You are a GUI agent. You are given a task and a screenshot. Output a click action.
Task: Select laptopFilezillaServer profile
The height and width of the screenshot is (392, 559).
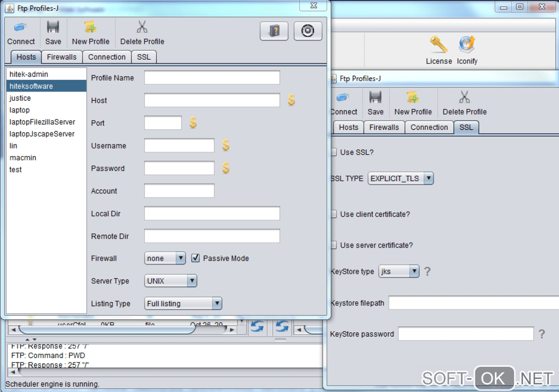47,122
